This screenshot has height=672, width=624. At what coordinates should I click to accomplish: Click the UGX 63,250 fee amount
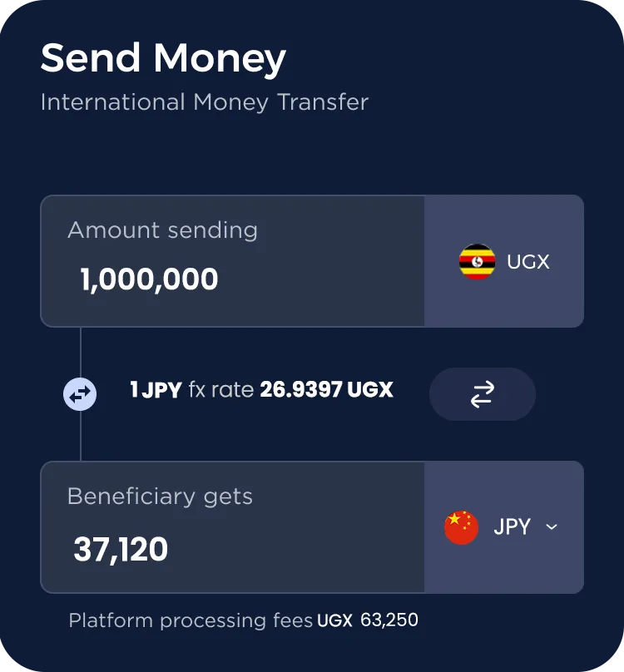point(368,620)
